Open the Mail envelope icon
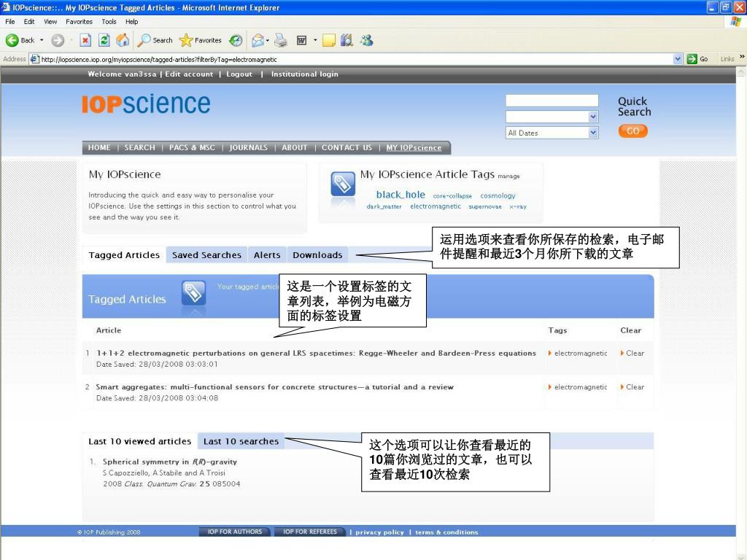This screenshot has height=560, width=747. coord(258,41)
